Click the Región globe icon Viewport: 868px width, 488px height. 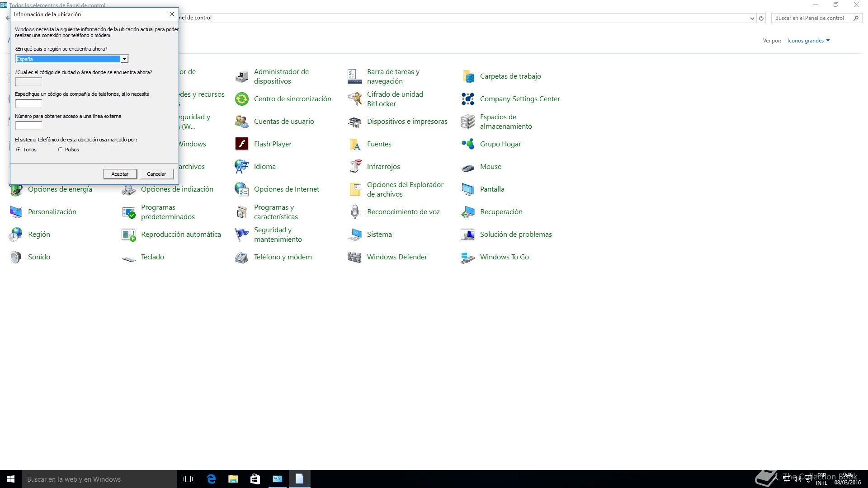tap(16, 235)
